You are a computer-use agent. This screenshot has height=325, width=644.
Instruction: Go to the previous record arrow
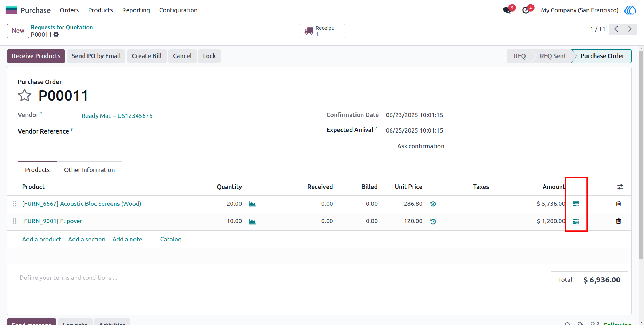pos(616,29)
